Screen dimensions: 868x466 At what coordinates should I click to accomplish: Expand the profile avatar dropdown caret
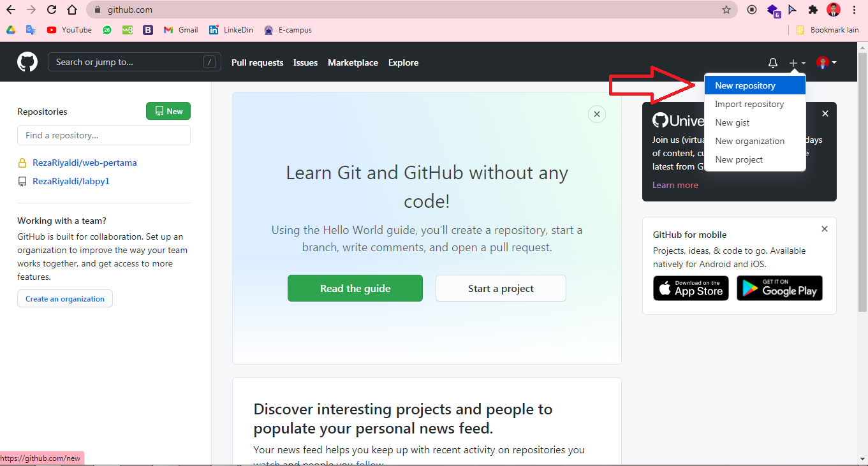point(834,62)
